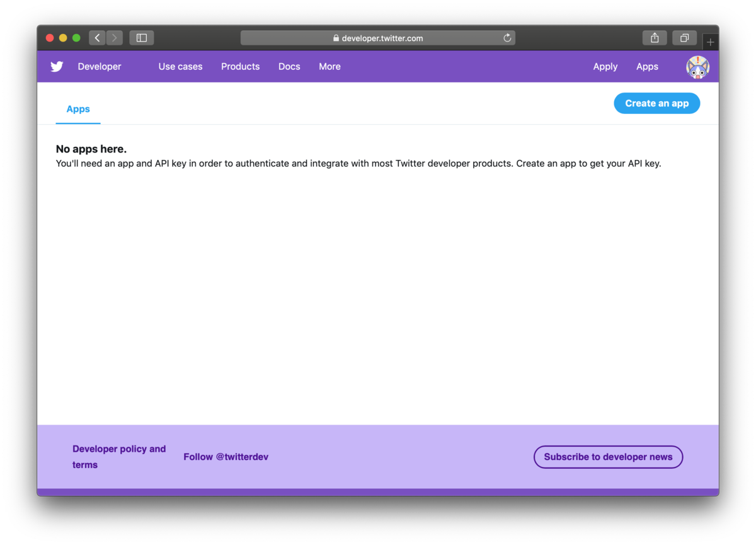756x545 pixels.
Task: Click the Create an app button
Action: tap(657, 103)
